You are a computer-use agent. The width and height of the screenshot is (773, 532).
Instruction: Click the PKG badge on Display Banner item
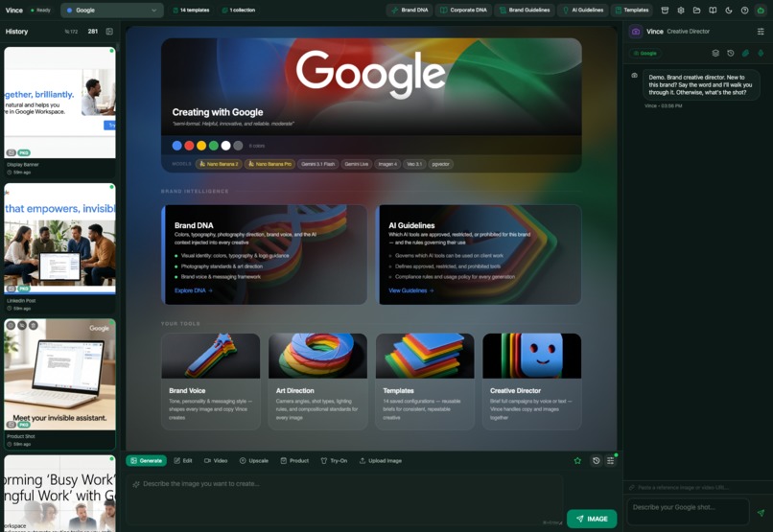24,152
